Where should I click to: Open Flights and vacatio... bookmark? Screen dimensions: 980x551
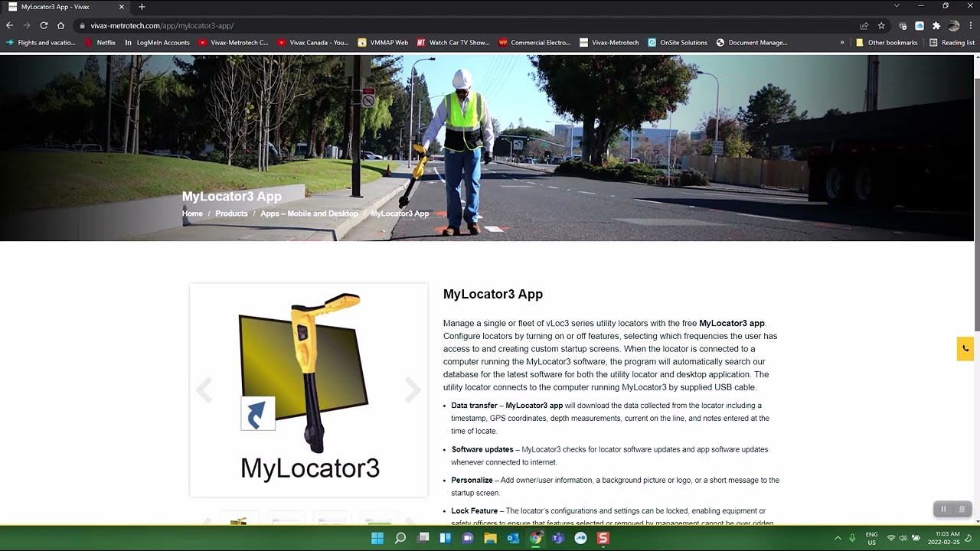[x=41, y=43]
